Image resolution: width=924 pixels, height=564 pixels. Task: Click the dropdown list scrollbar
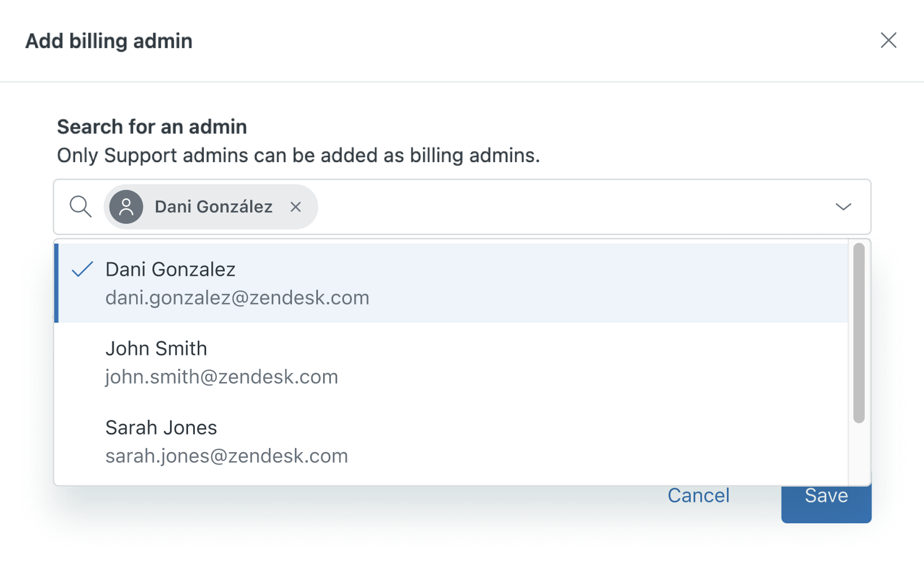coord(858,333)
